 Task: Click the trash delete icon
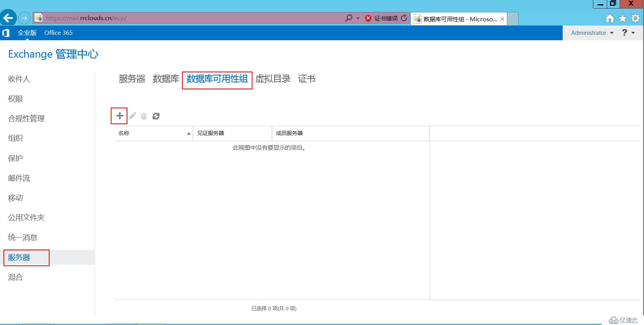coord(144,116)
